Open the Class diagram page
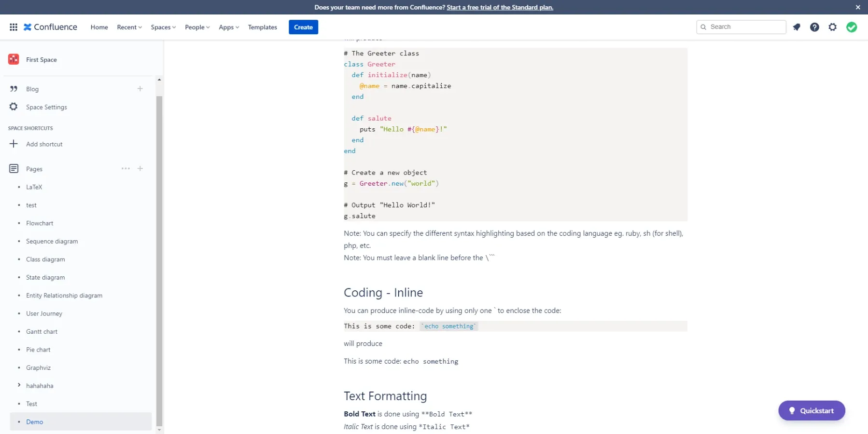 click(45, 259)
